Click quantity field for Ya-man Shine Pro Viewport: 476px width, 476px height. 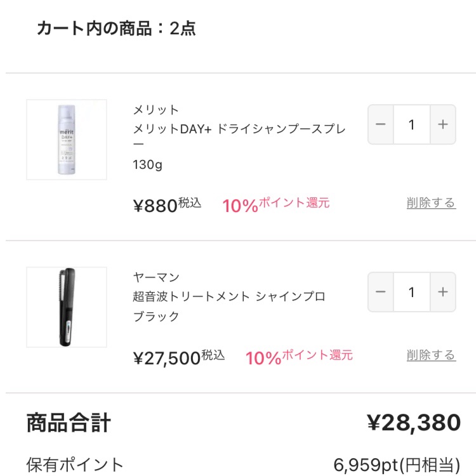click(x=411, y=292)
